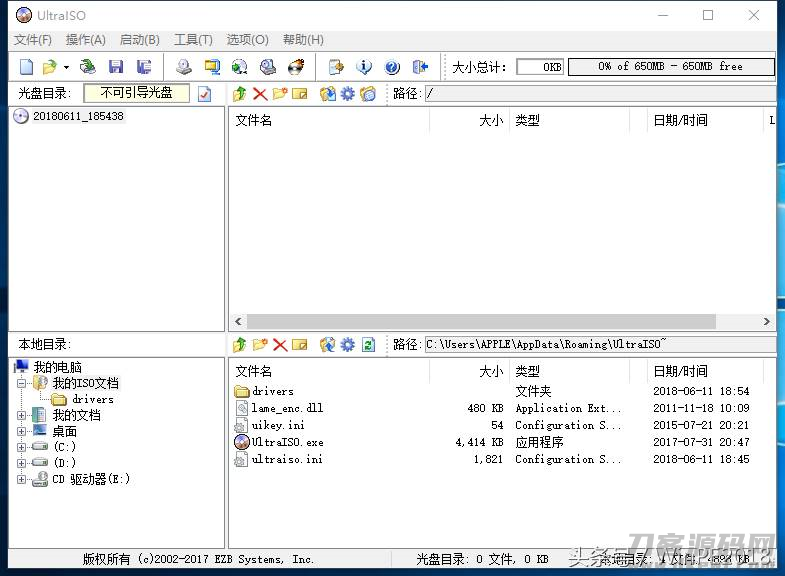This screenshot has width=785, height=576.
Task: Create a new folder in the local directory toolbar
Action: coord(260,344)
